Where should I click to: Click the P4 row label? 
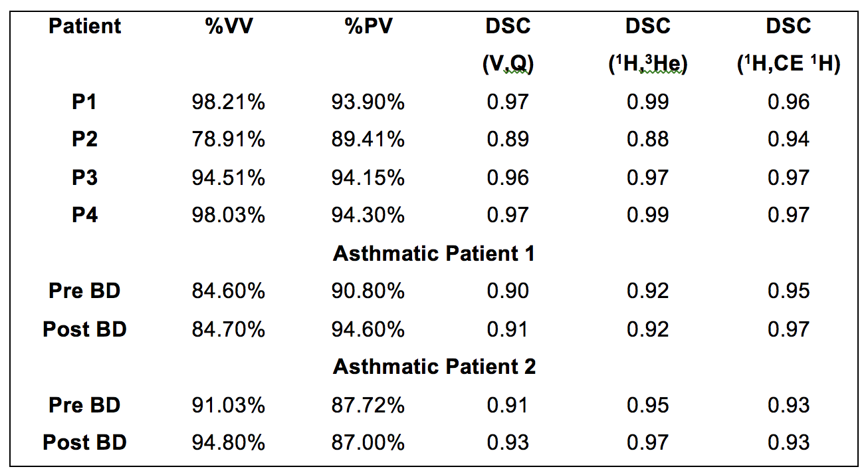point(85,215)
